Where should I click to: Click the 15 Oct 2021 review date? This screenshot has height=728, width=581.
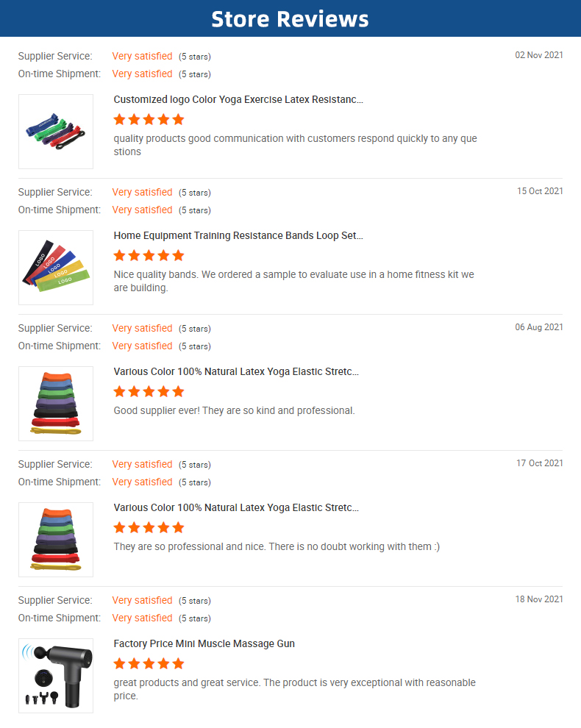pos(540,191)
